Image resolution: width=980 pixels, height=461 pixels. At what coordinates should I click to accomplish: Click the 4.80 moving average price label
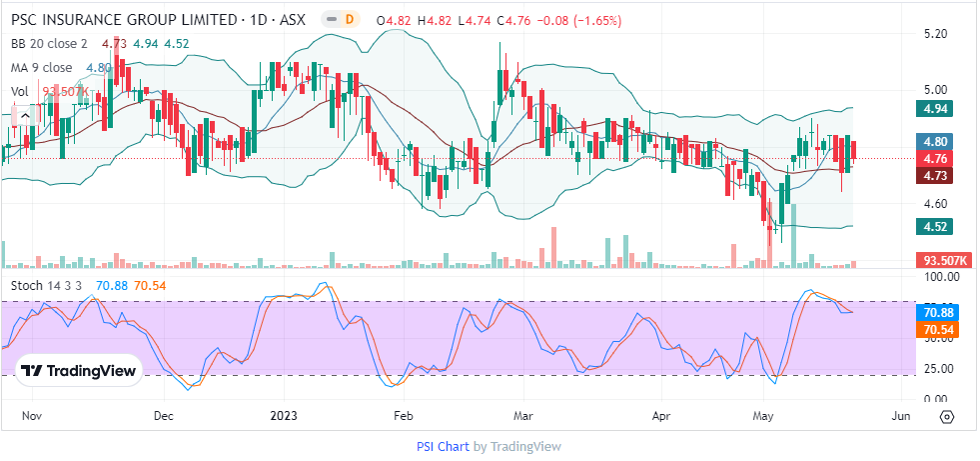[936, 141]
